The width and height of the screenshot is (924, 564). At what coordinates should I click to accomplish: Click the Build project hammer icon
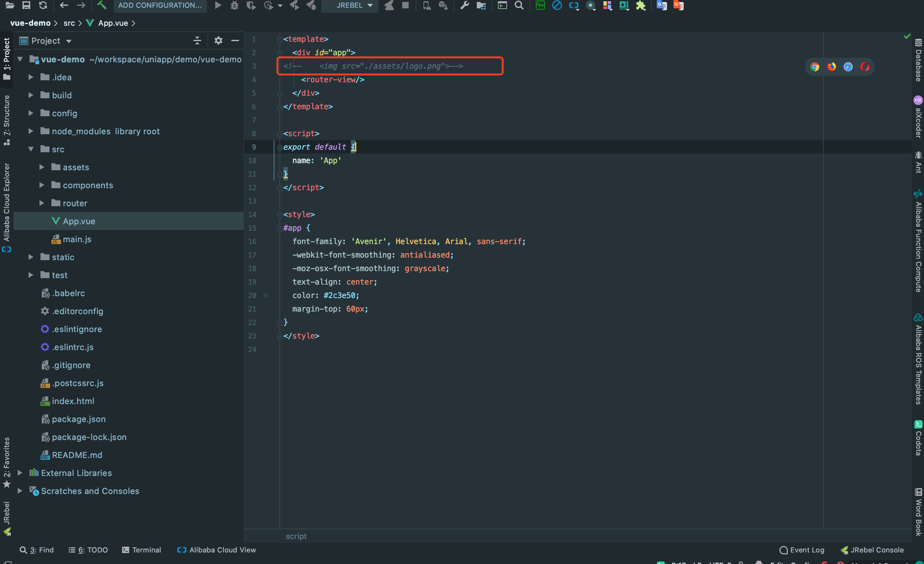[x=102, y=5]
